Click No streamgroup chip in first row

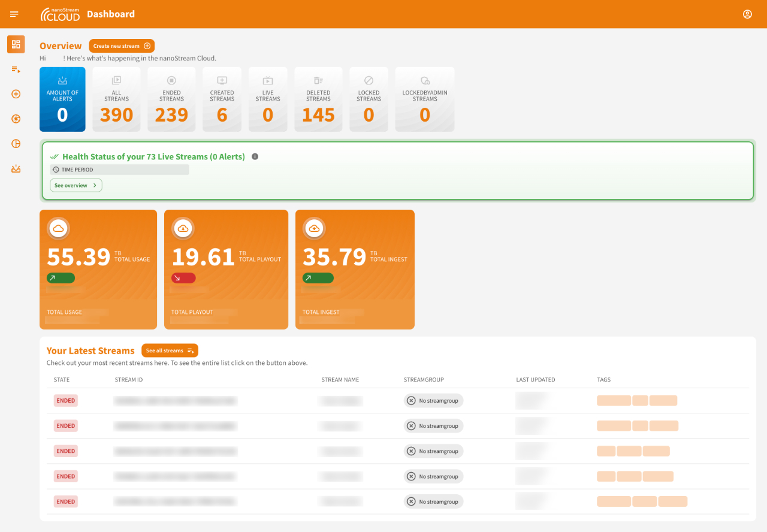click(x=434, y=401)
